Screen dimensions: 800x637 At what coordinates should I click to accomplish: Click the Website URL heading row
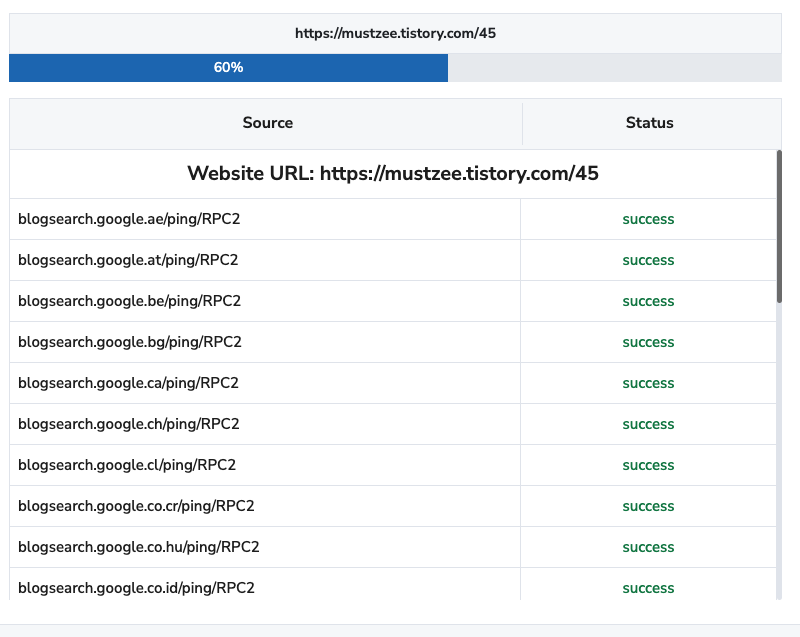tap(393, 174)
